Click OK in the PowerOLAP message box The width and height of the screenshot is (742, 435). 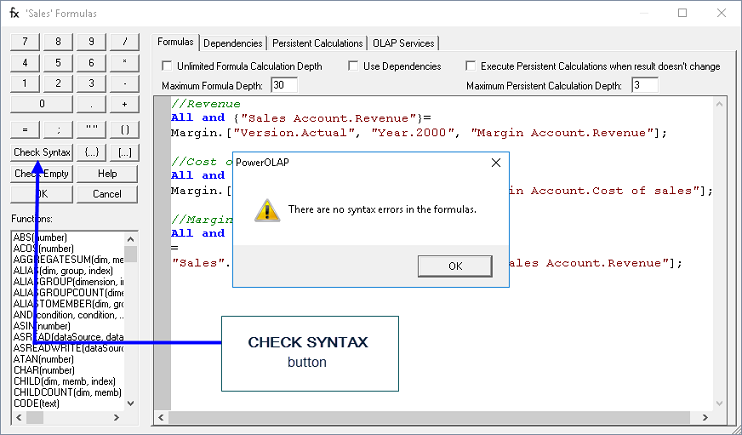455,266
